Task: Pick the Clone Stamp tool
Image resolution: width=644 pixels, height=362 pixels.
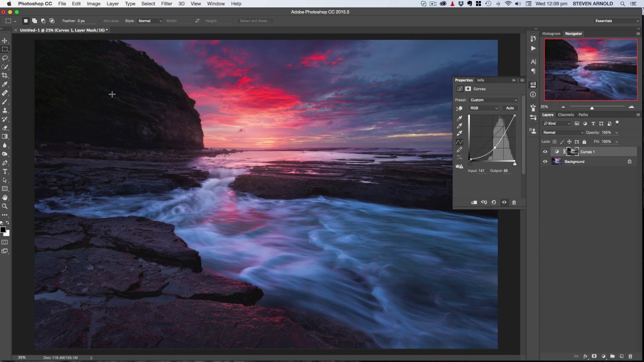Action: 5,110
